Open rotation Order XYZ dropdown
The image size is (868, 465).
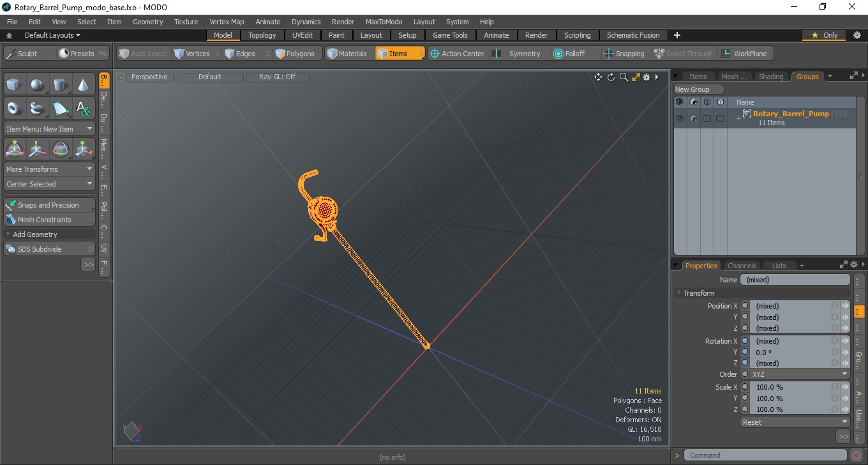800,374
